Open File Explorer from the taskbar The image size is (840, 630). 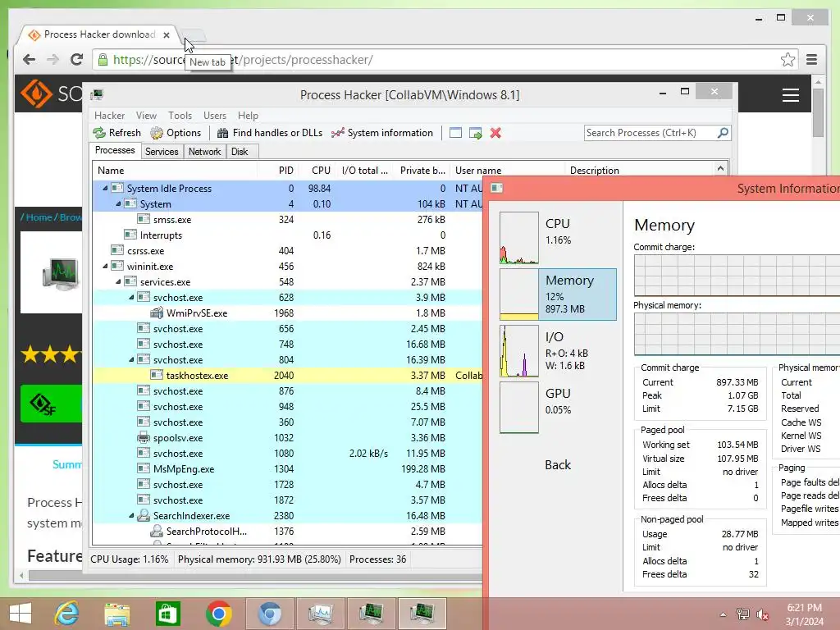point(117,614)
